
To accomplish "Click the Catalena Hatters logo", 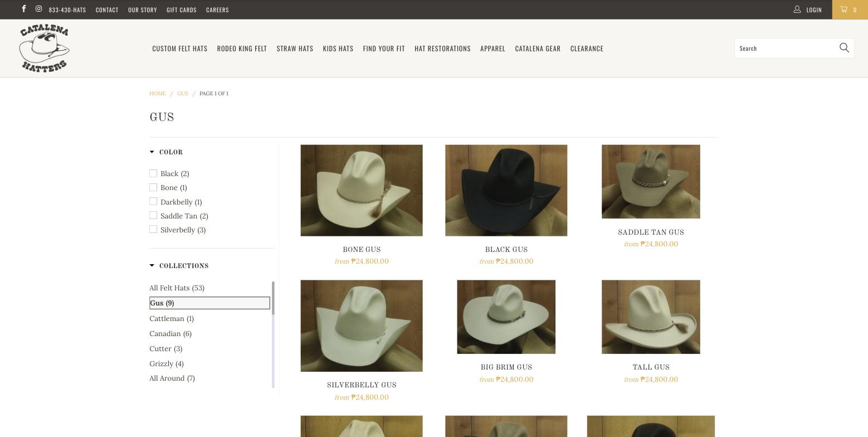I will [44, 48].
